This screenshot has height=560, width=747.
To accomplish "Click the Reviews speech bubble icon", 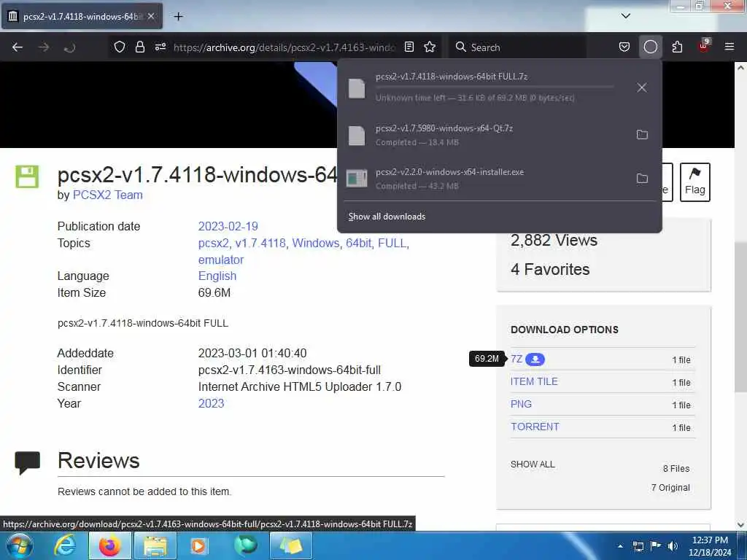I will pos(27,463).
